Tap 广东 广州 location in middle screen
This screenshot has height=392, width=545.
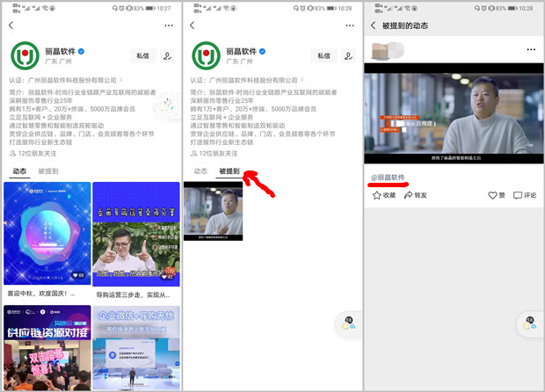pos(239,62)
